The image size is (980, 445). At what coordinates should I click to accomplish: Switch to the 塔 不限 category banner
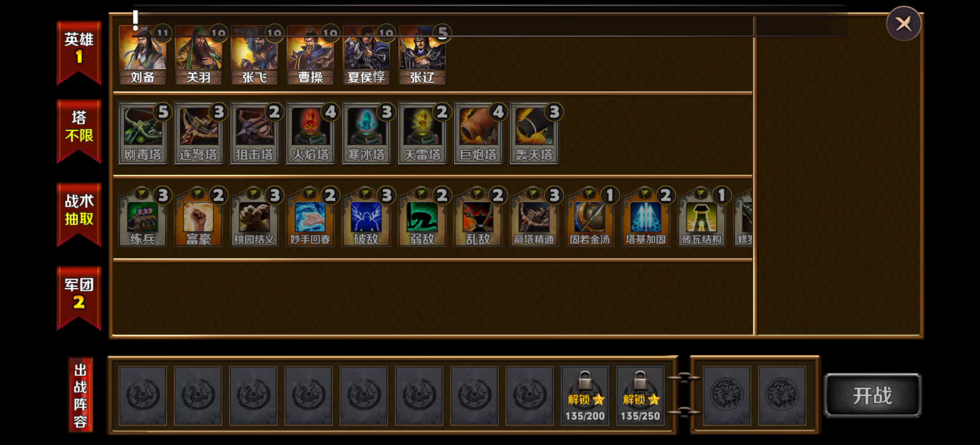point(79,131)
